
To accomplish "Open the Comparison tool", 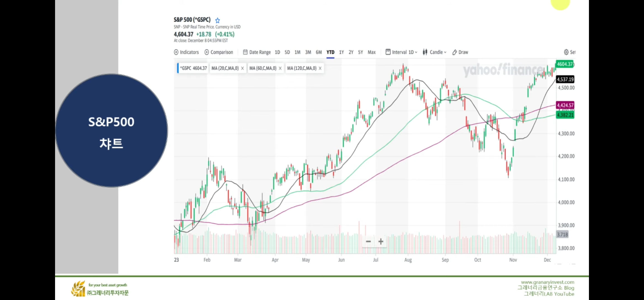I will (219, 52).
